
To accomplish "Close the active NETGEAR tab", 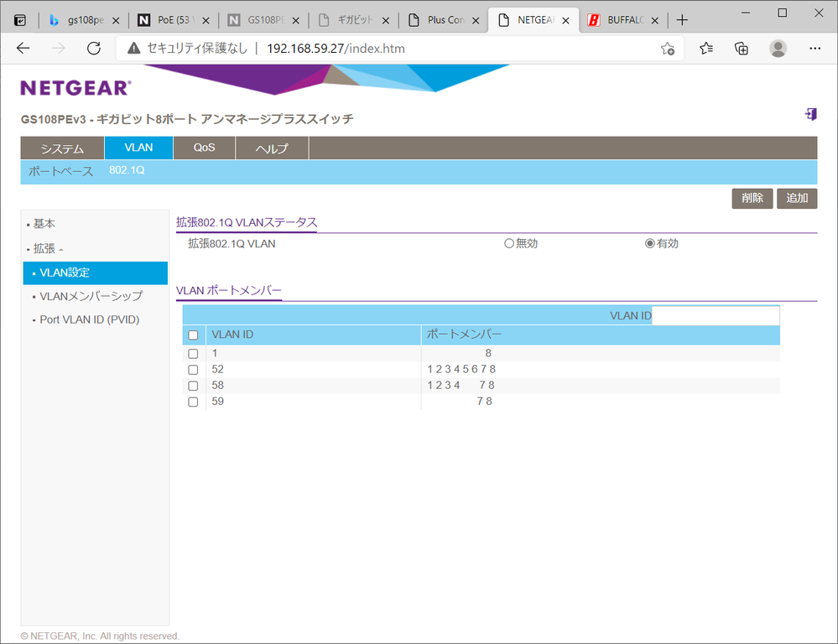I will (566, 21).
